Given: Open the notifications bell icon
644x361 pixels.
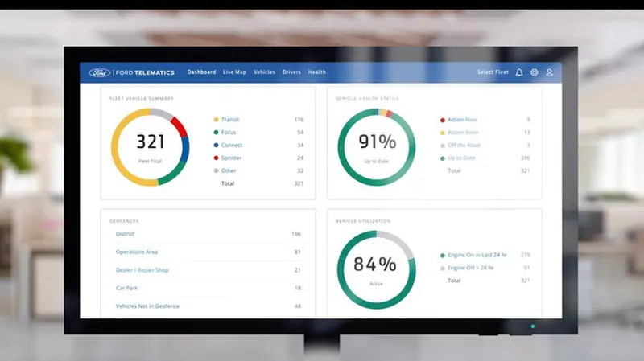Looking at the screenshot, I should 519,72.
